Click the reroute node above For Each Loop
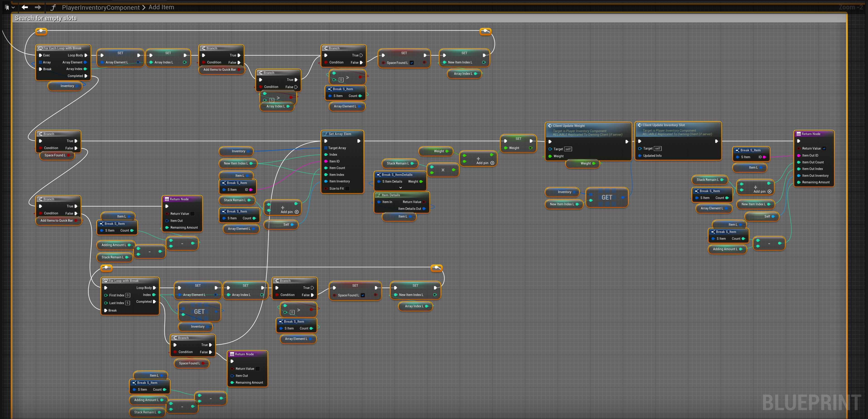Viewport: 868px width, 419px height. pos(41,31)
